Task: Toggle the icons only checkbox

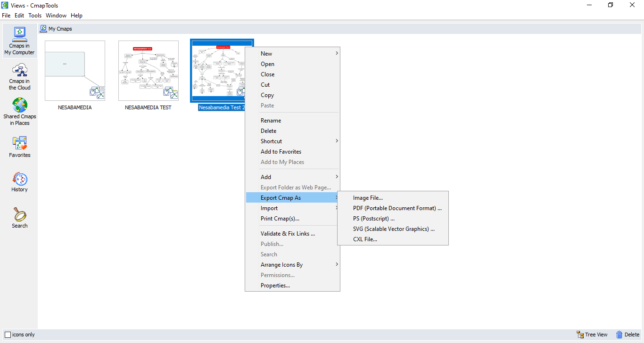Action: click(8, 335)
